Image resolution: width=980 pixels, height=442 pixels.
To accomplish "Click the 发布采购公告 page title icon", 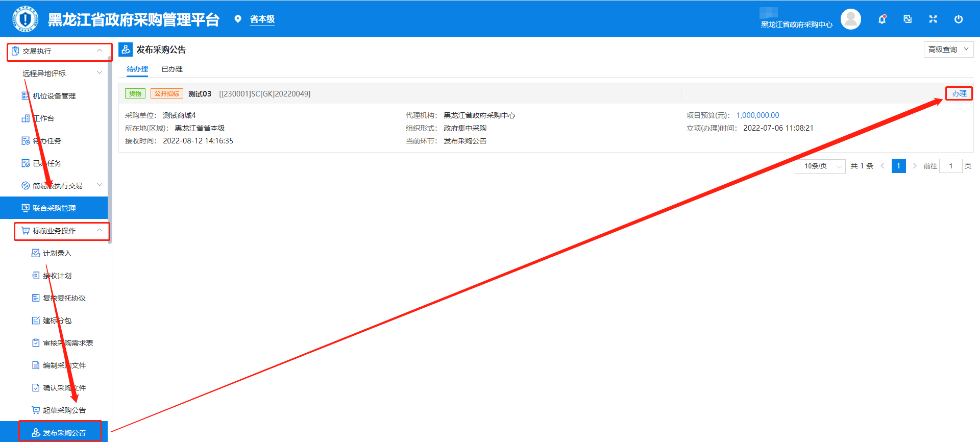I will coord(126,50).
